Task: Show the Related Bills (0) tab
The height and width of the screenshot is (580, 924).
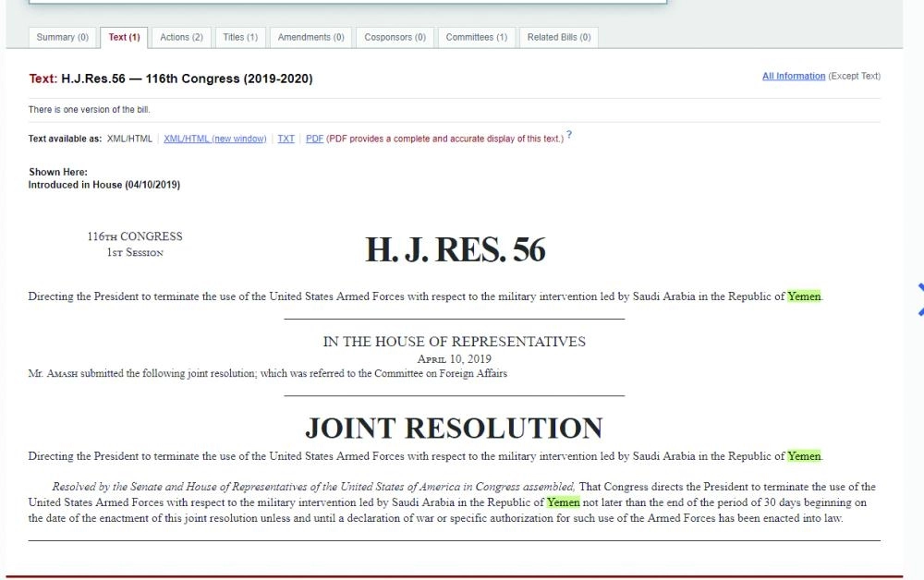Action: click(558, 37)
